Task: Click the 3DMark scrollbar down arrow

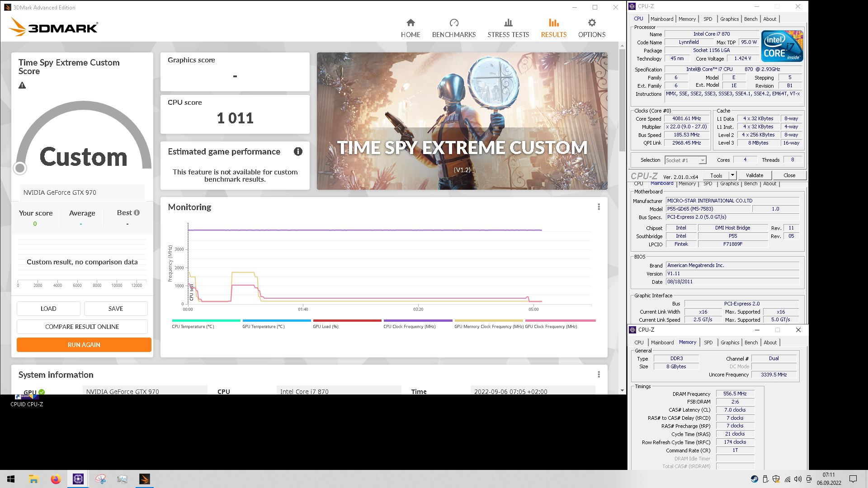Action: [x=622, y=390]
